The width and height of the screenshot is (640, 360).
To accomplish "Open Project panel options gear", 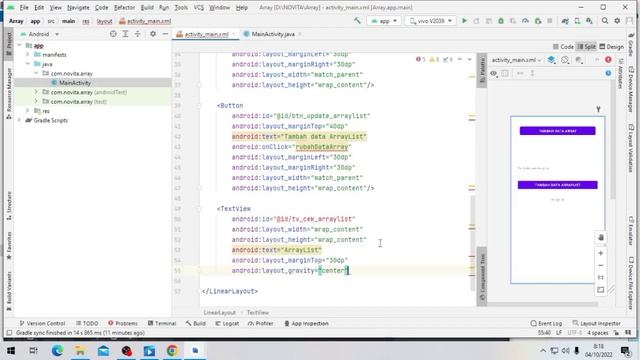I will (x=153, y=34).
